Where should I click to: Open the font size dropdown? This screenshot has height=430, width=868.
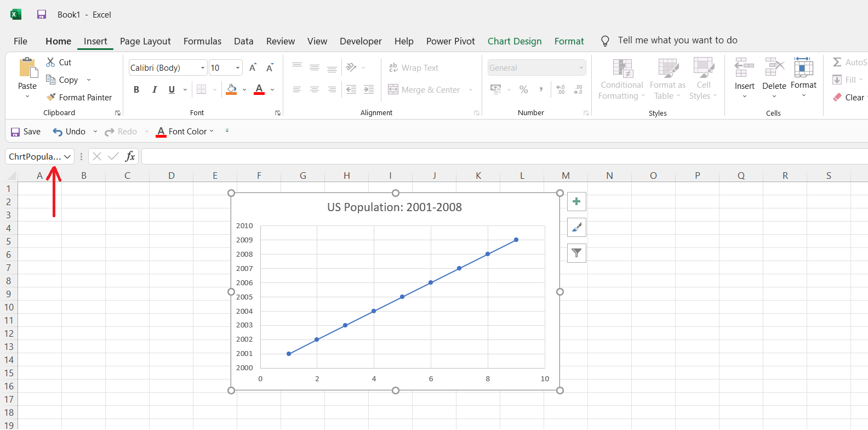pyautogui.click(x=238, y=68)
